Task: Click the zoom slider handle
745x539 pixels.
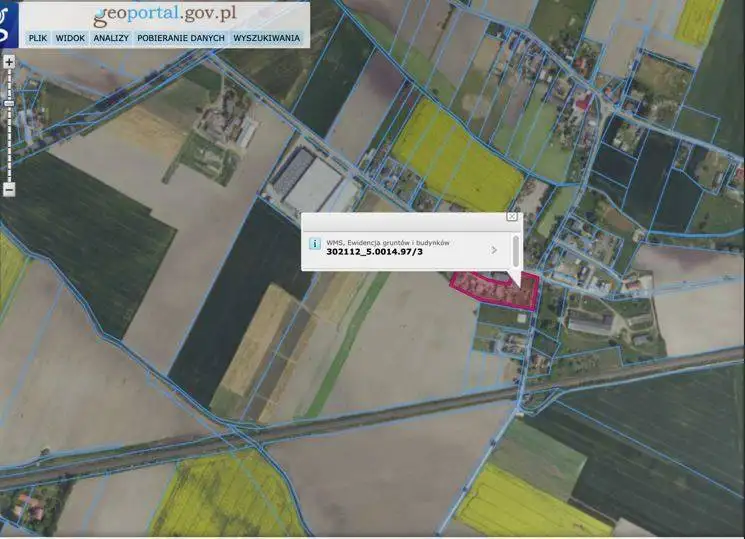Action: (x=9, y=103)
